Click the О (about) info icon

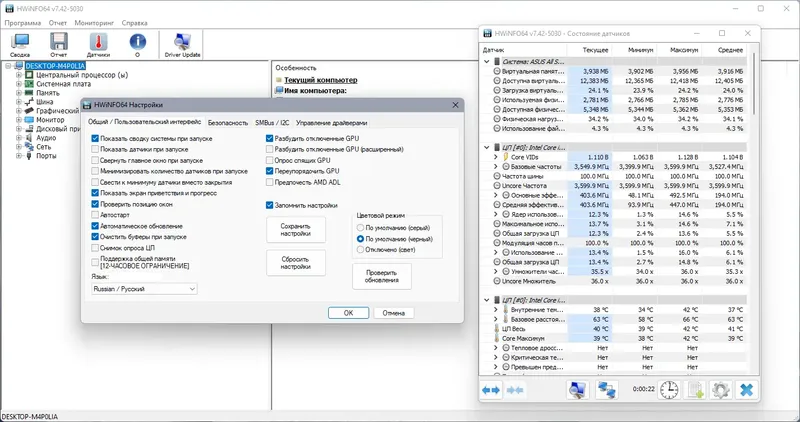(137, 44)
